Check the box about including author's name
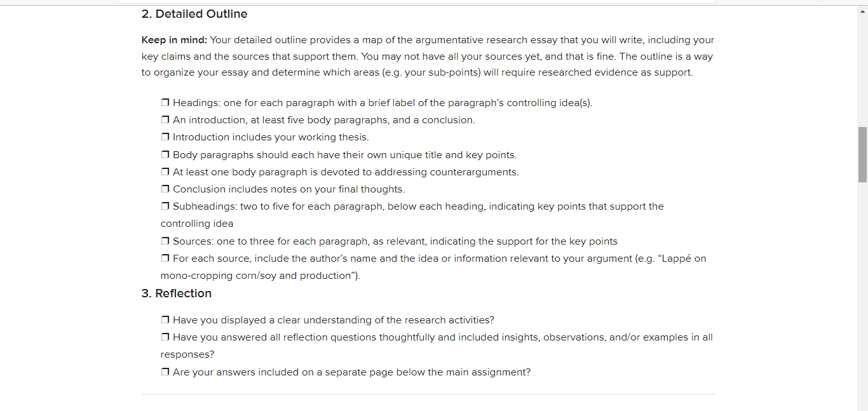Viewport: 868px width, 411px height. coord(165,259)
